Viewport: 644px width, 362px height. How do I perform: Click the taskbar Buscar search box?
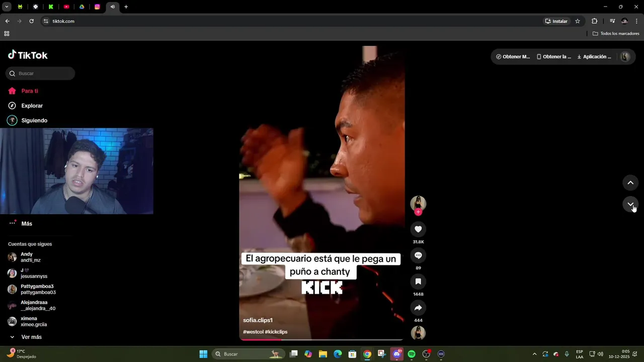pos(248,354)
